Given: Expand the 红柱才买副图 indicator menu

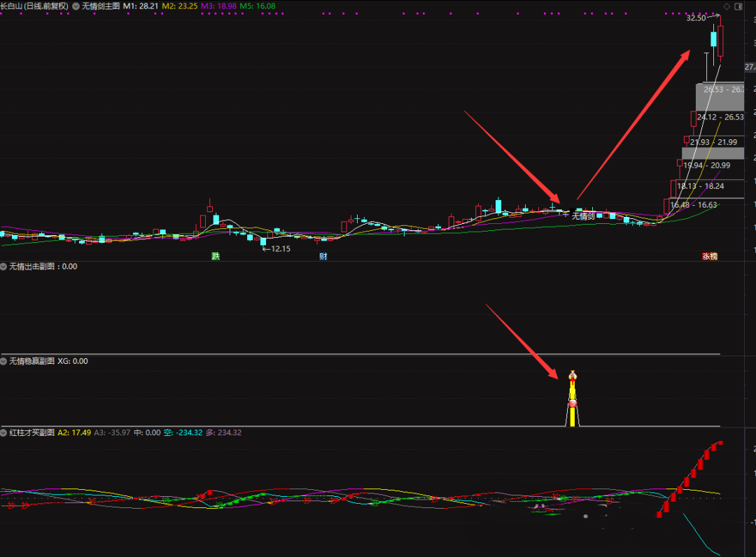Looking at the screenshot, I should [x=3, y=432].
